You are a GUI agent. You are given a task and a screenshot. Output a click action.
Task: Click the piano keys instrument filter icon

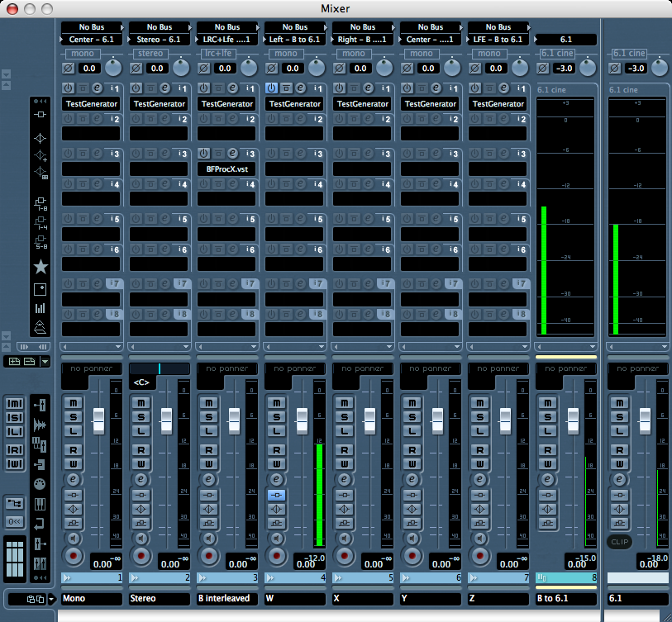(39, 503)
